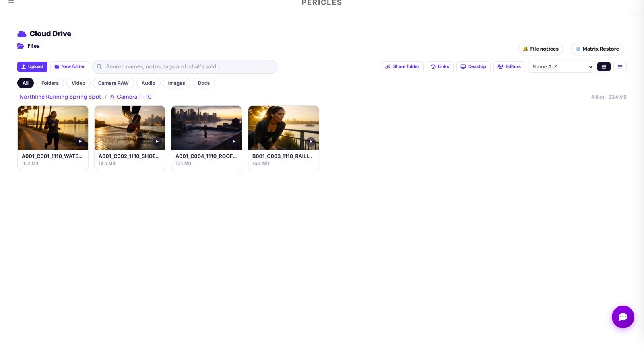
Task: Select file name A001_C002_1110_SHOE...
Action: [129, 156]
